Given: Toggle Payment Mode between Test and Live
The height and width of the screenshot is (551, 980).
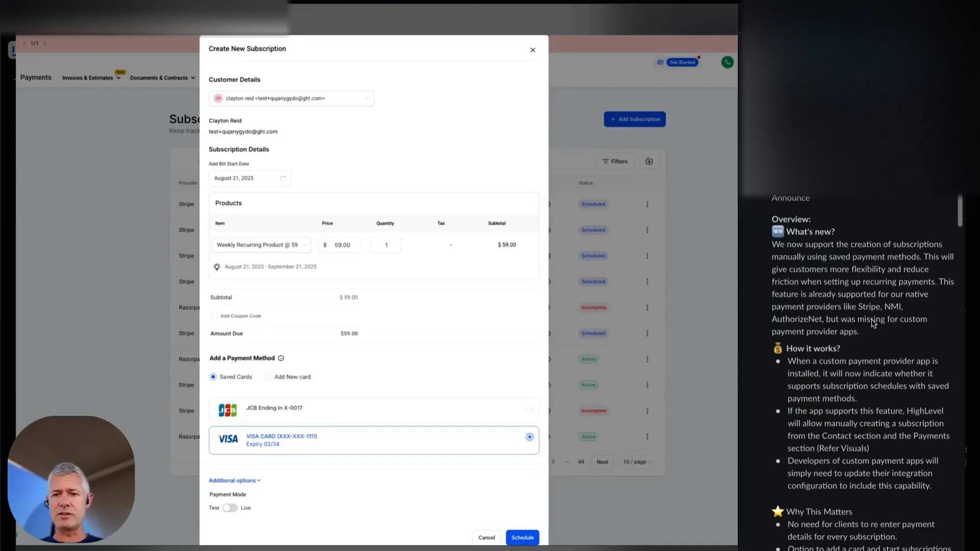Looking at the screenshot, I should (x=230, y=508).
